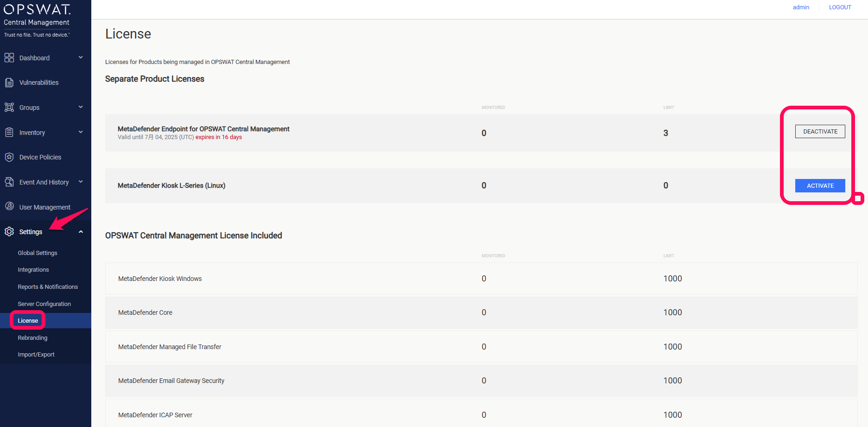Viewport: 868px width, 427px height.
Task: Open Server Configuration settings
Action: coord(44,304)
